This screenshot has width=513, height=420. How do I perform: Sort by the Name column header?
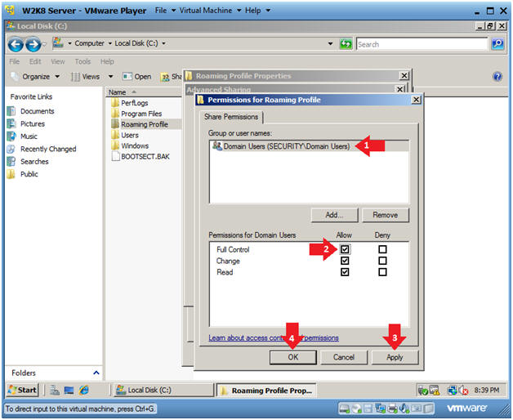coord(143,92)
